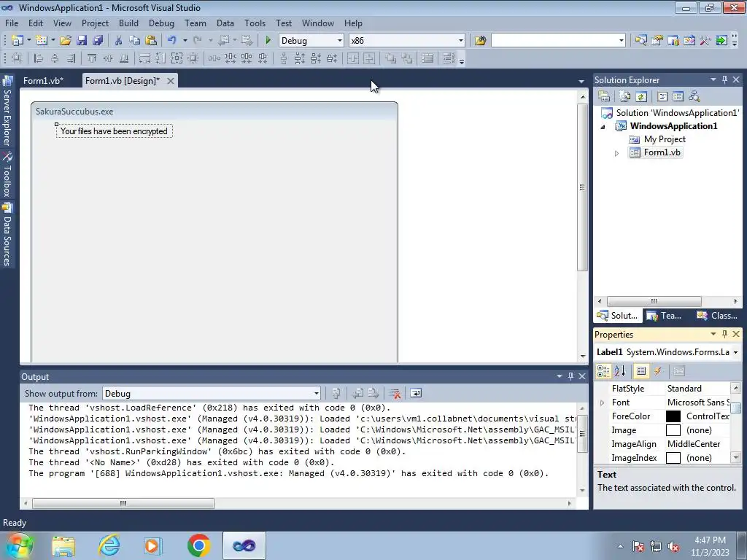Open the Toolbox side panel

[7, 175]
